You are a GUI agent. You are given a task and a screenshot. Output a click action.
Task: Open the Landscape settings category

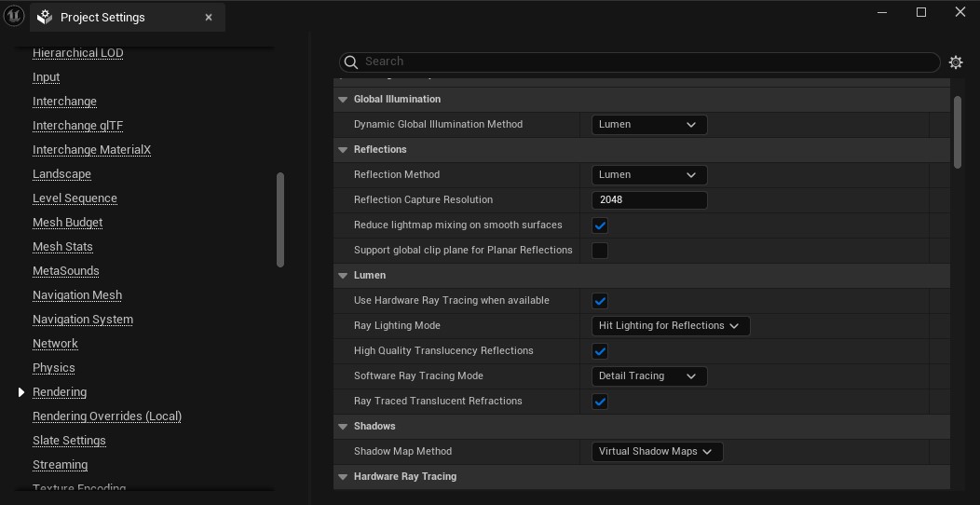61,173
